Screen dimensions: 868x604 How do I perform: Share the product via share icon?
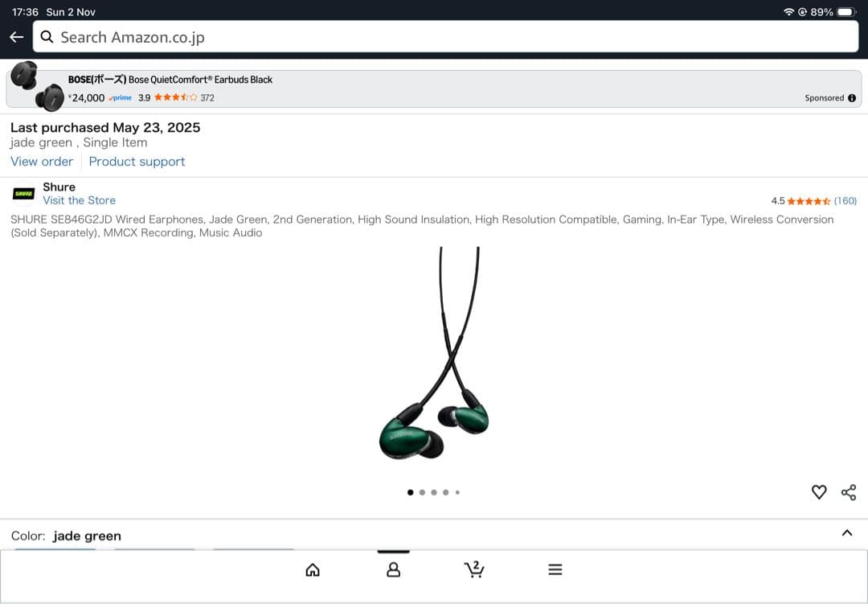click(x=849, y=492)
